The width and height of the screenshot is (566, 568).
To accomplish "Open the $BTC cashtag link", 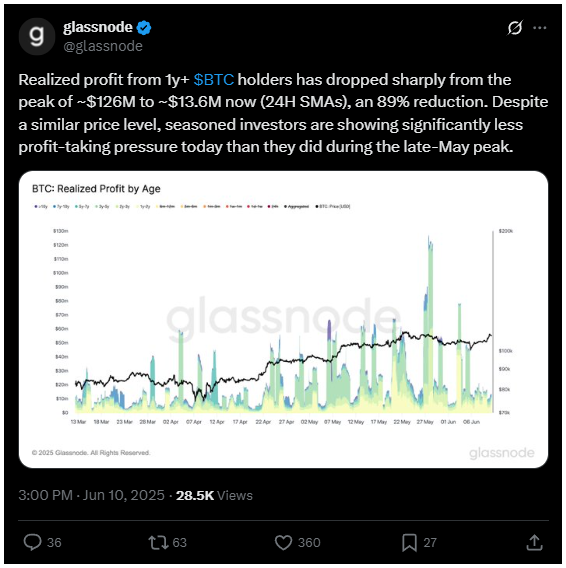I will point(213,80).
